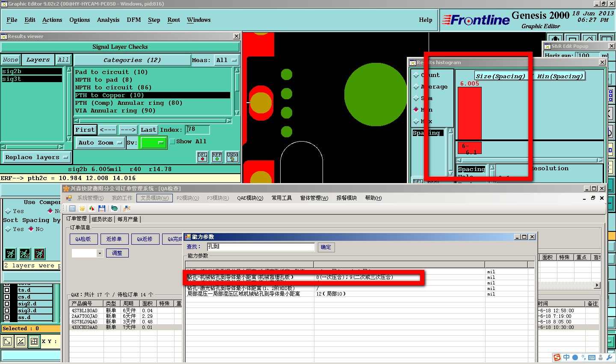
Task: Select the Max radio in Results histogram
Action: [x=416, y=121]
